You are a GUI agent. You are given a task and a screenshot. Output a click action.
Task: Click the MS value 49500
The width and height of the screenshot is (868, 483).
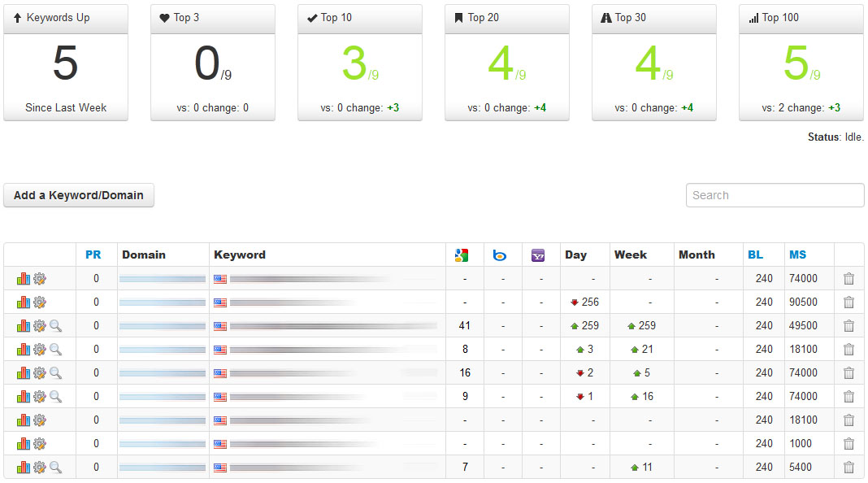(803, 326)
